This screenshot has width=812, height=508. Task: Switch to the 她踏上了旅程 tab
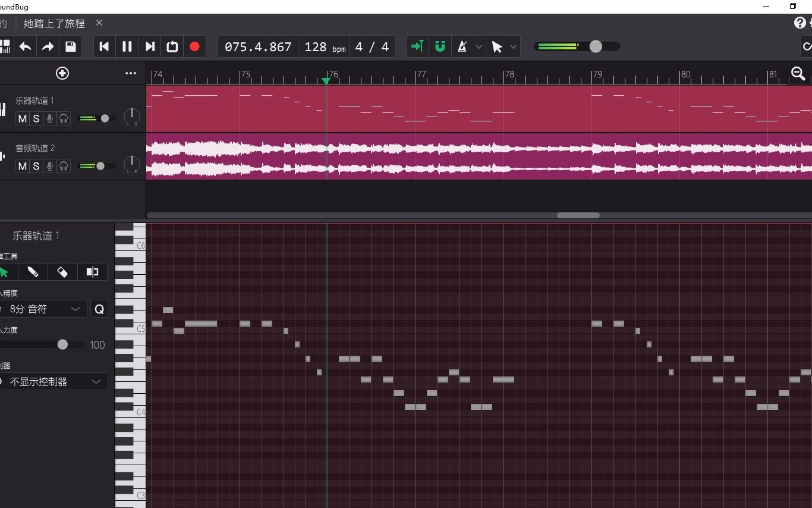54,23
